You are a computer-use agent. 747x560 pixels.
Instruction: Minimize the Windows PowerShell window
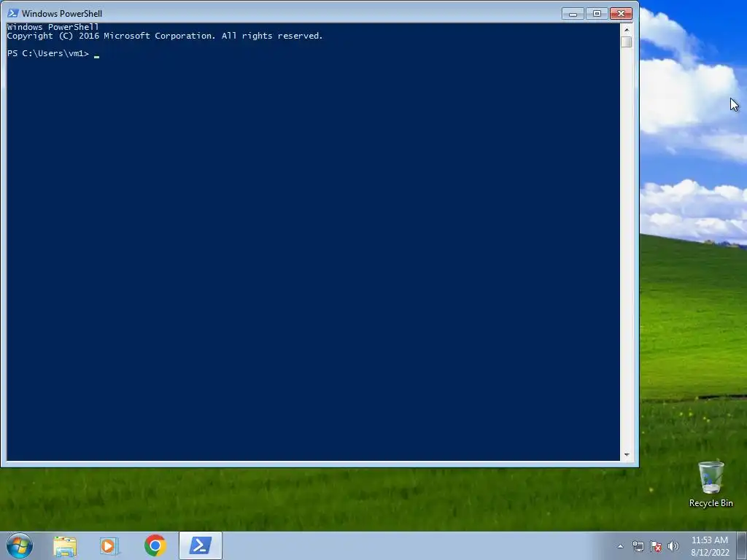(573, 14)
